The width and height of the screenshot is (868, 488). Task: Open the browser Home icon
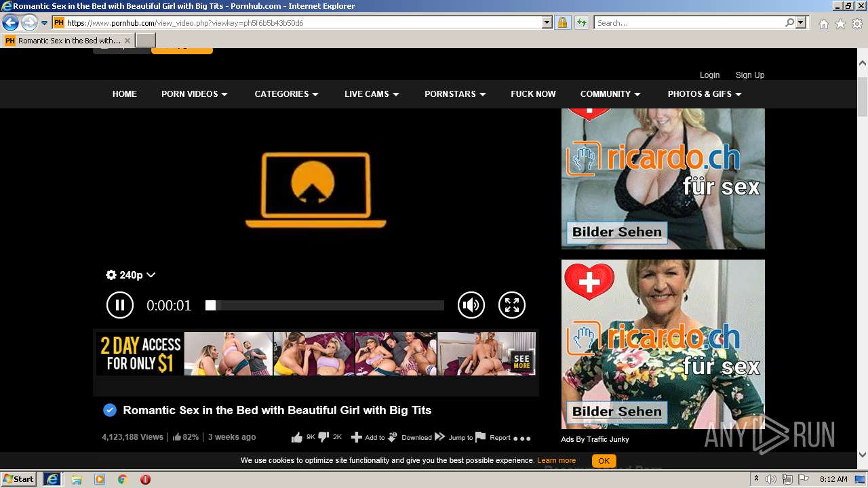pos(823,24)
